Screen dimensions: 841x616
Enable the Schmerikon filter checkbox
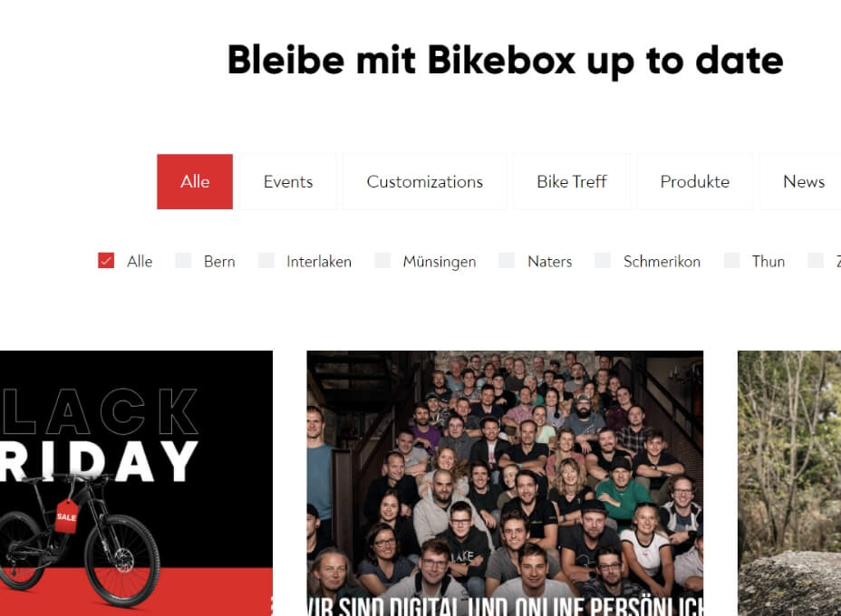coord(603,261)
